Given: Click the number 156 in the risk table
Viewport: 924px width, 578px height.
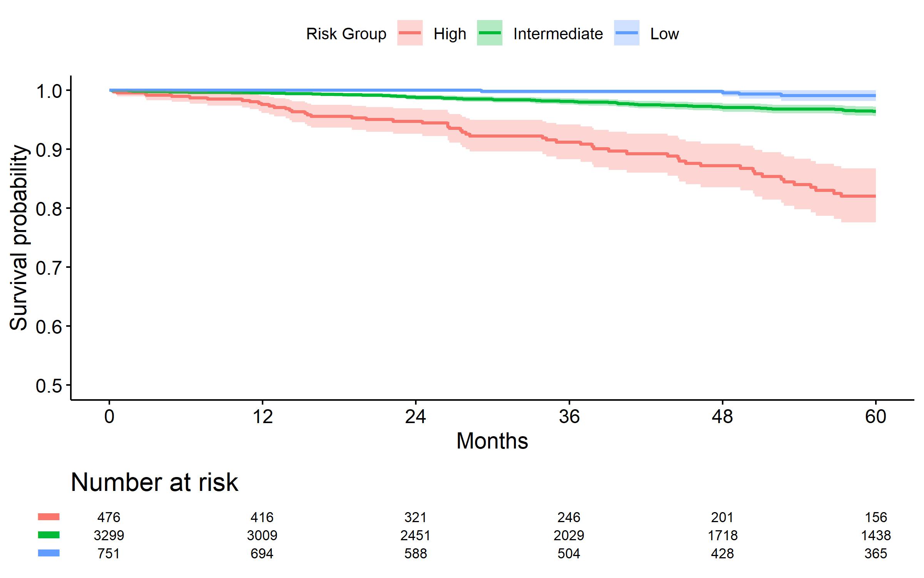Looking at the screenshot, I should click(875, 517).
